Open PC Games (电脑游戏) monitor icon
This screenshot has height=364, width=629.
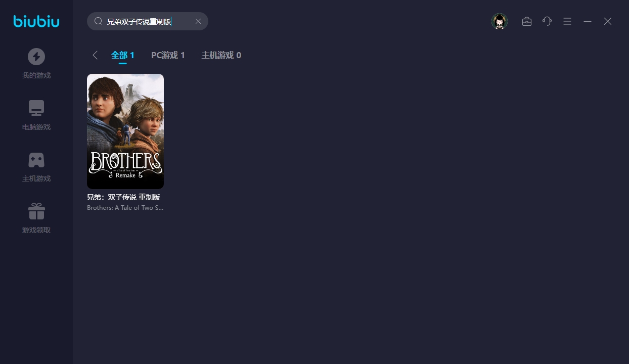[x=36, y=108]
